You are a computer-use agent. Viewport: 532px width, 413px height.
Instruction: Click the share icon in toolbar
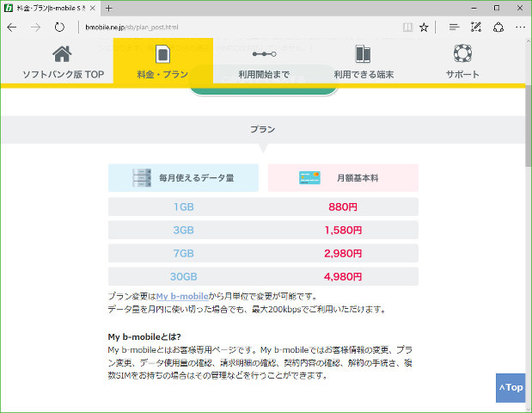pos(498,28)
